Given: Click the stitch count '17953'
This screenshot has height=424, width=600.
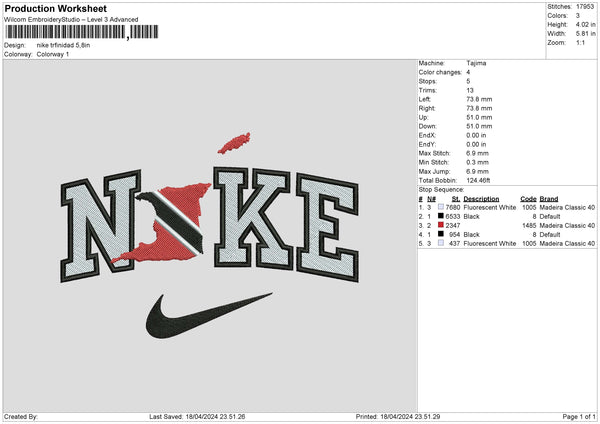Looking at the screenshot, I should tap(585, 7).
